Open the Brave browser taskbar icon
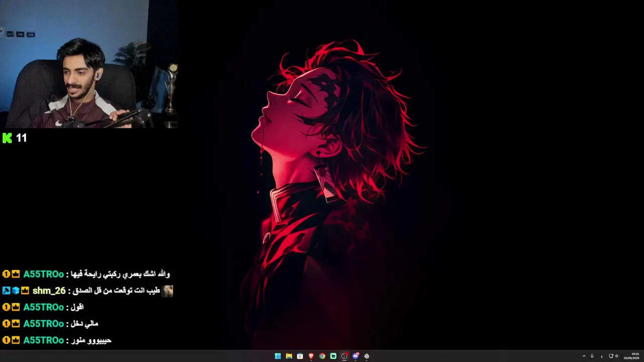The image size is (644, 362). tap(311, 356)
